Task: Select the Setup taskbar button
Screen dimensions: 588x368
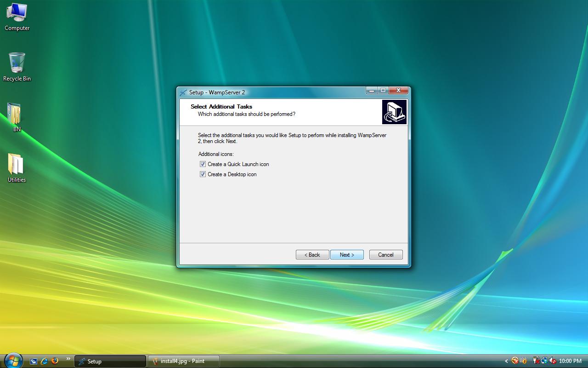Action: click(x=110, y=361)
